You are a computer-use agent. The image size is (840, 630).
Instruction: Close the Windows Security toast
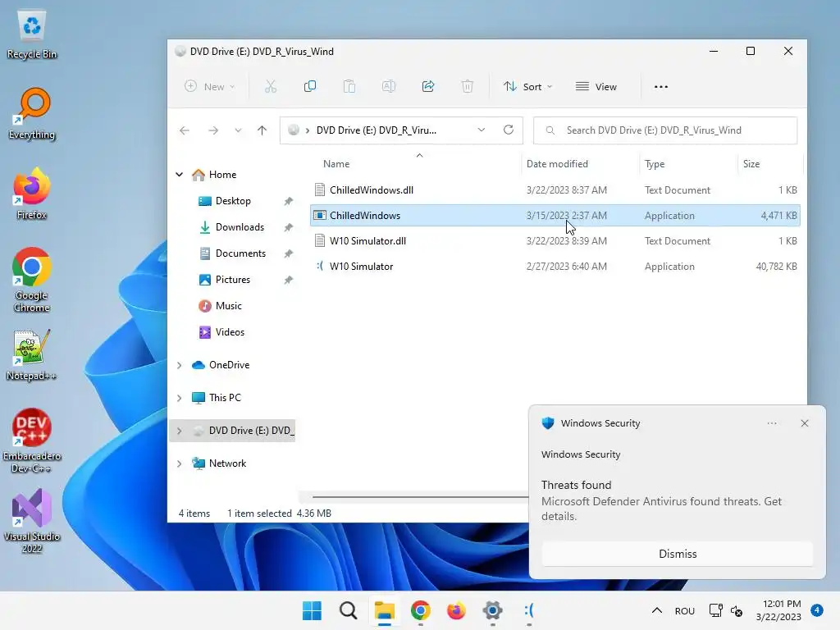(x=804, y=423)
